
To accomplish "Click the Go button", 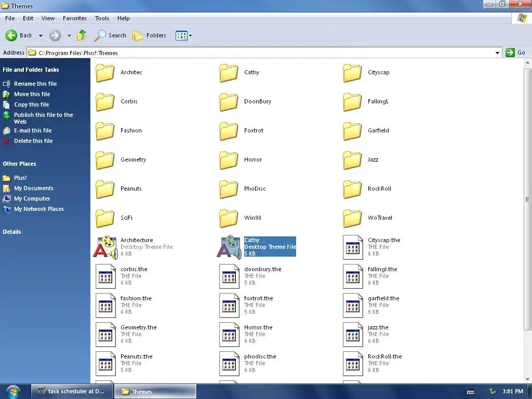I will [515, 52].
